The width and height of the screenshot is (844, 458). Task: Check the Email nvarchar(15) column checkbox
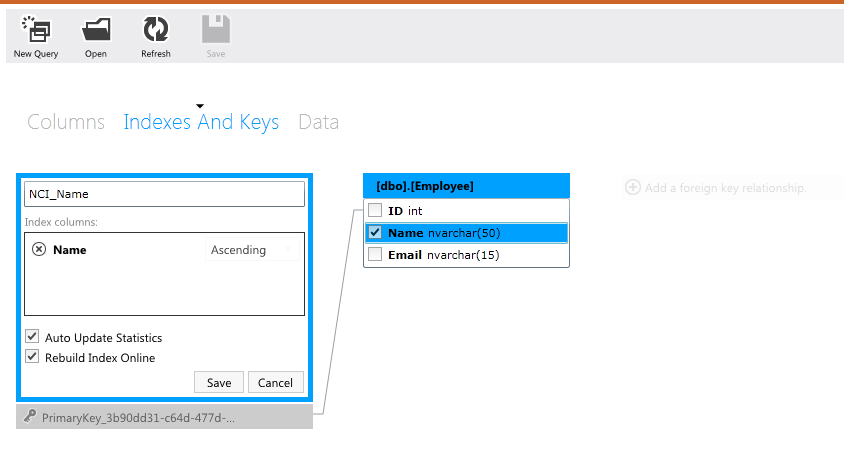[375, 255]
